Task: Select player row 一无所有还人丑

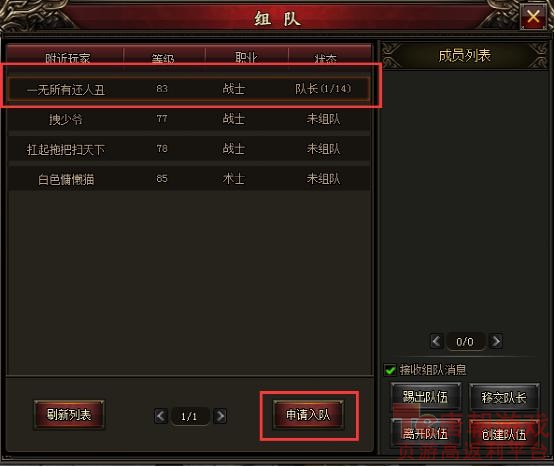Action: tap(189, 89)
